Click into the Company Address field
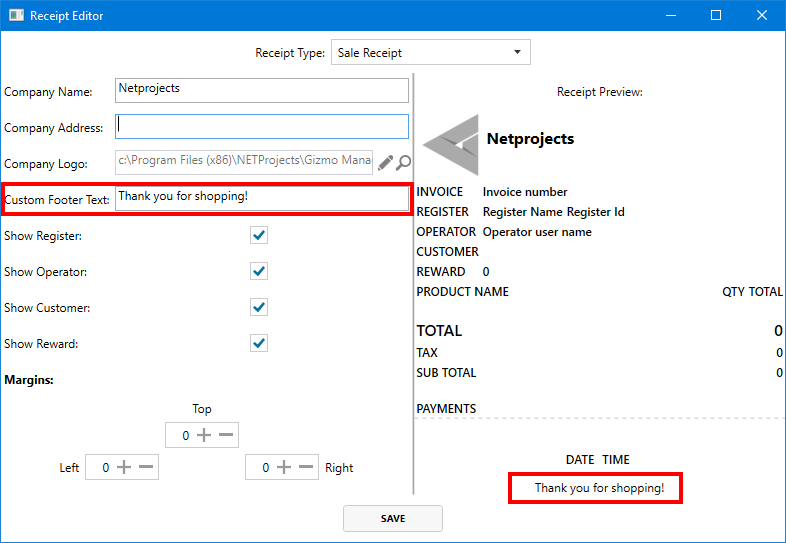This screenshot has width=786, height=543. (x=262, y=126)
